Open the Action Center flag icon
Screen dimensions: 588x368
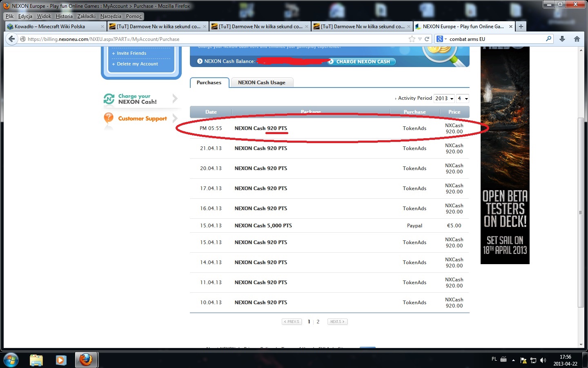click(523, 360)
